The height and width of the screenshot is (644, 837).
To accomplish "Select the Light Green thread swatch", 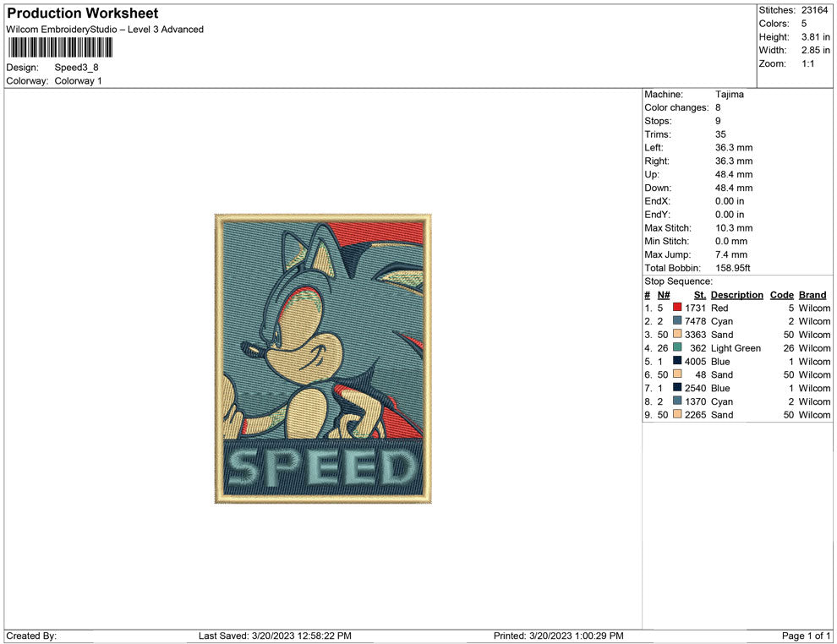I will [x=676, y=347].
